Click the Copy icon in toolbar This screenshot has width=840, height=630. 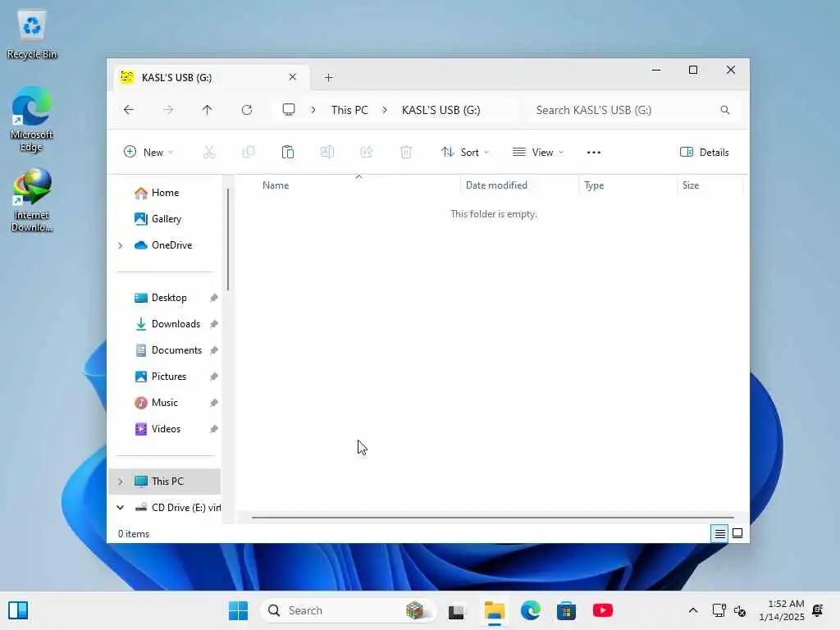(x=249, y=152)
